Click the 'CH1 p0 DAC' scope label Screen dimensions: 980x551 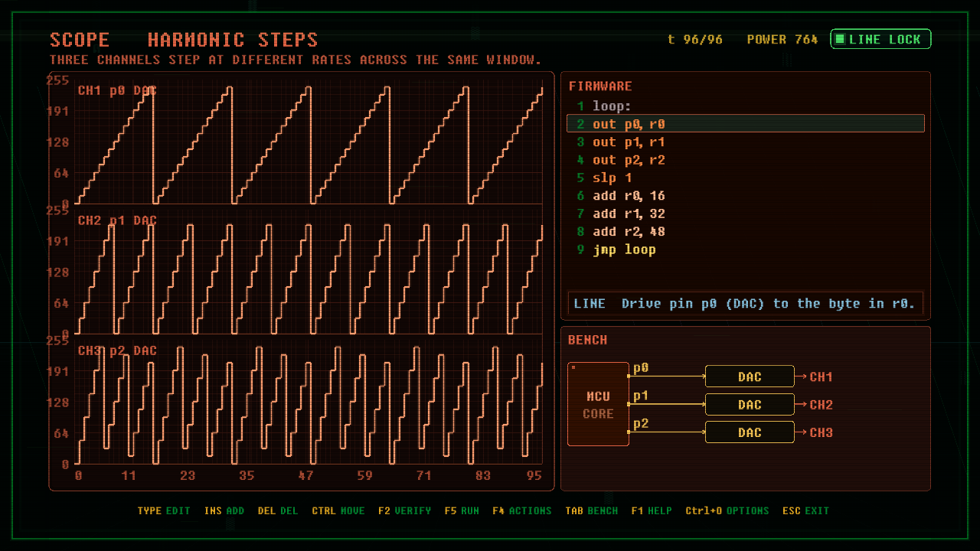[x=117, y=90]
